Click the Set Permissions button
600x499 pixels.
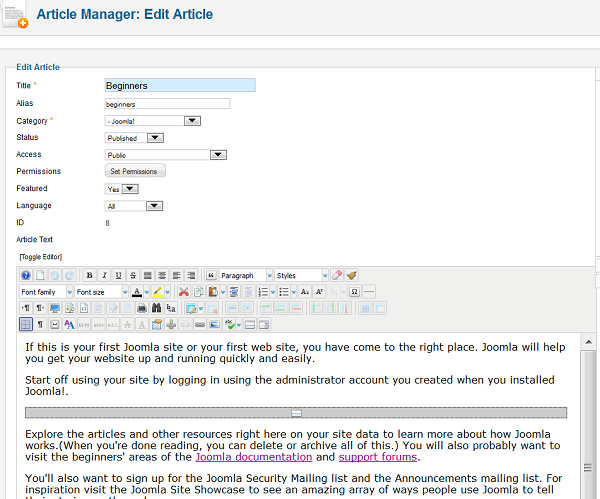click(135, 171)
